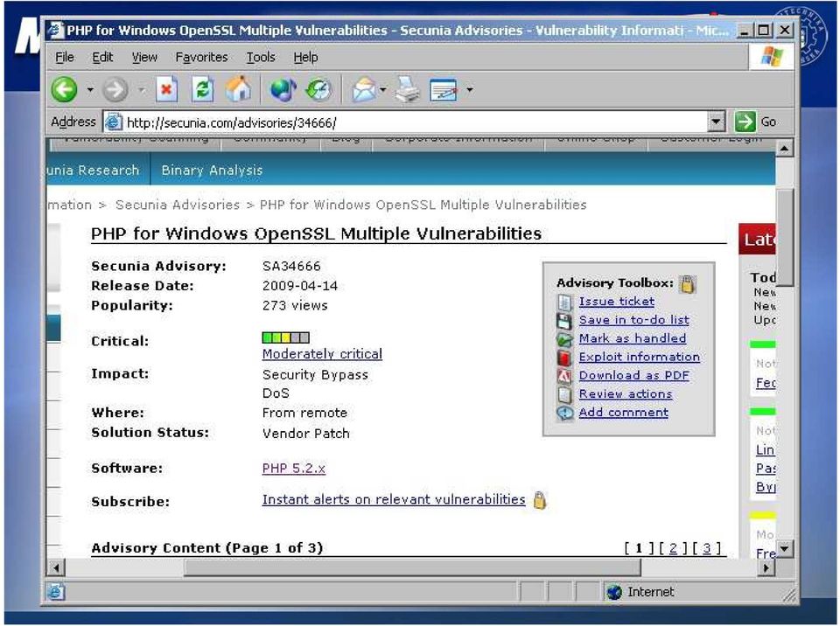The image size is (840, 626).
Task: Click the address bar page icon
Action: tap(114, 122)
